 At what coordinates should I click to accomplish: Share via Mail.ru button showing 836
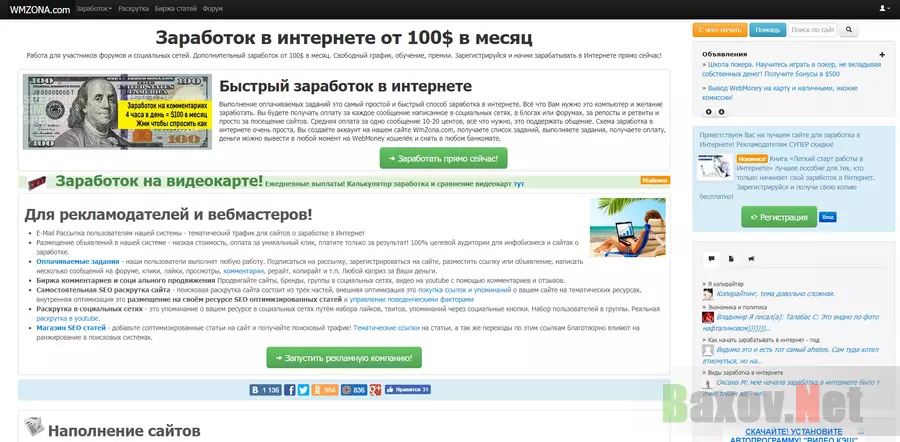point(354,390)
